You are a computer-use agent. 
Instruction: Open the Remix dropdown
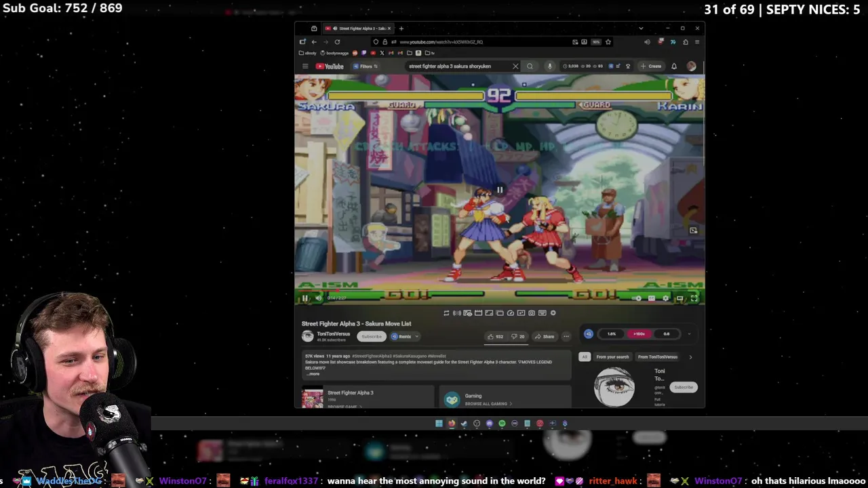tap(405, 336)
